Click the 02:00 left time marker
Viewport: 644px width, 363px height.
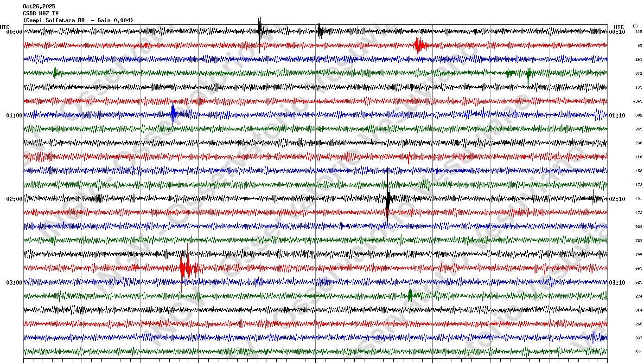coord(14,199)
